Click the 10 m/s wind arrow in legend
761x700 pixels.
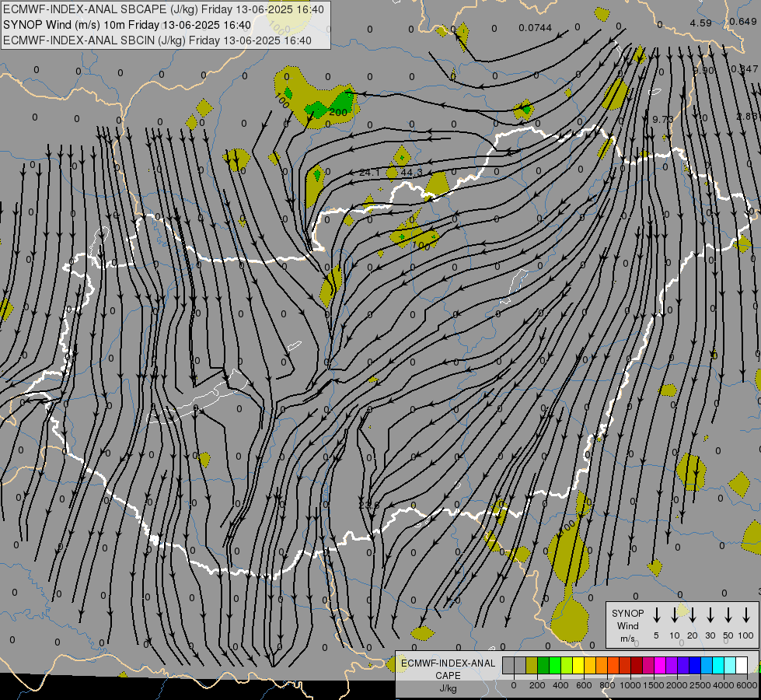pos(674,615)
